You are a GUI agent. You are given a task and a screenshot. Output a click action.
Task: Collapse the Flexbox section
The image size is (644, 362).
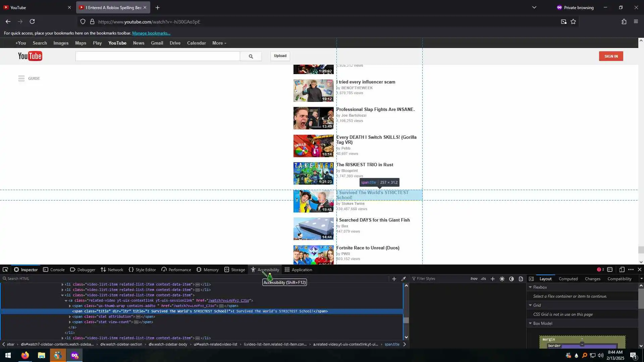pyautogui.click(x=530, y=287)
